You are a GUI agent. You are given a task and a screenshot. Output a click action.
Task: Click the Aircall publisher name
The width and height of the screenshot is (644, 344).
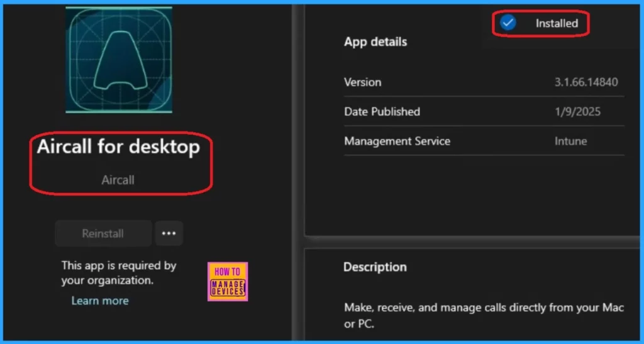coord(118,180)
